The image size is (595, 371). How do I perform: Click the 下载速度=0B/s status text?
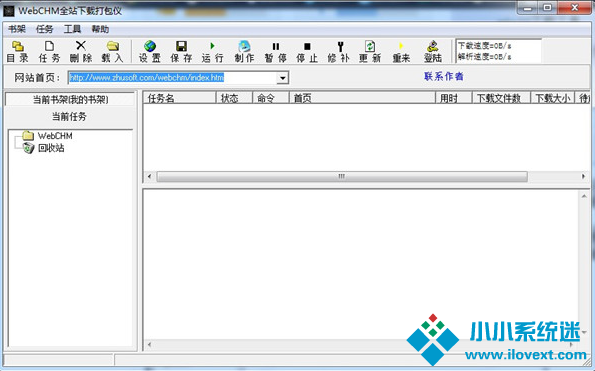485,46
